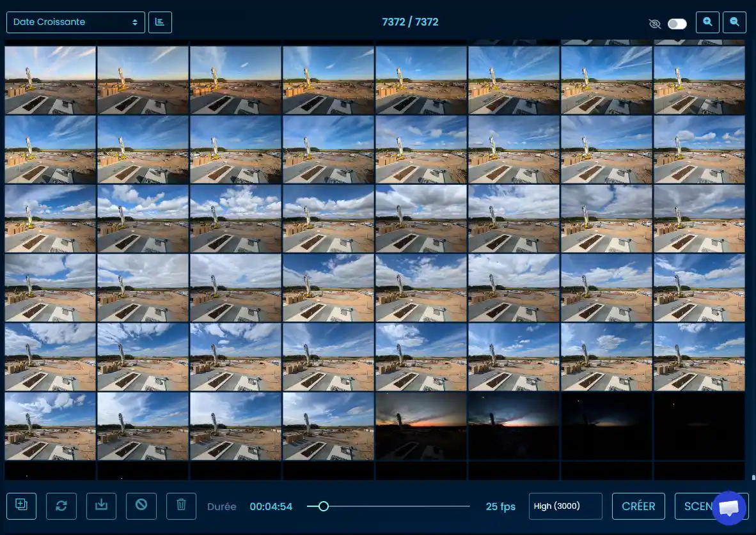The width and height of the screenshot is (756, 535).
Task: Click the 25 fps label
Action: (x=500, y=507)
